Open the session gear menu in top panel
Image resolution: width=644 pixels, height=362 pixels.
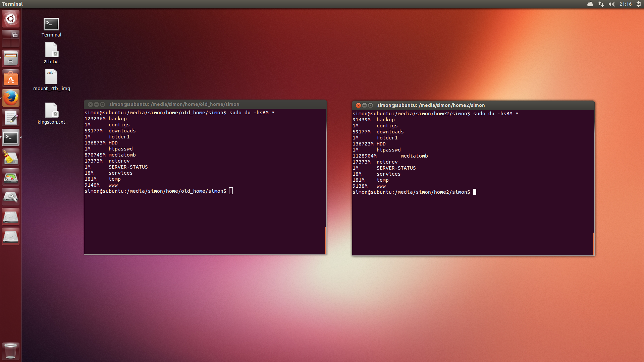(639, 4)
